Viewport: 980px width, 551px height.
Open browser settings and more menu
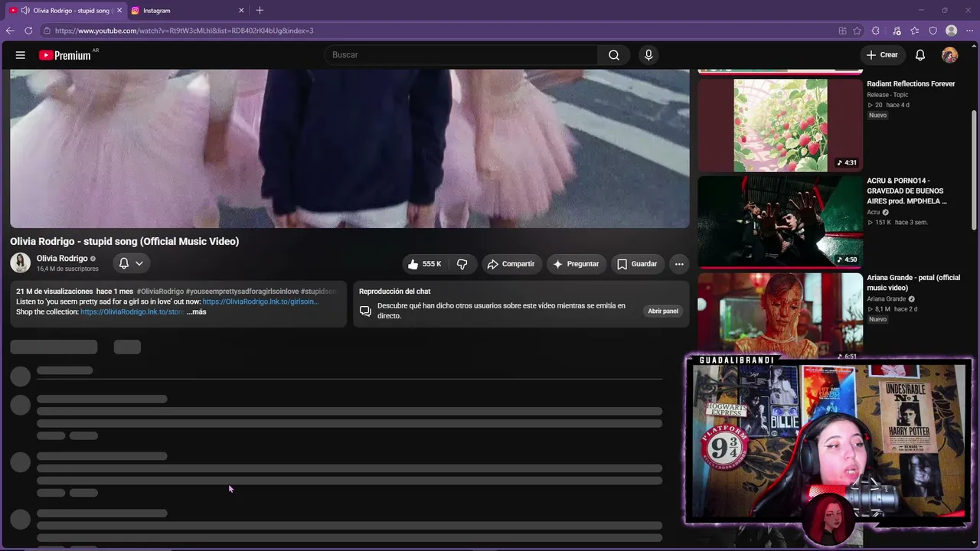click(x=969, y=31)
